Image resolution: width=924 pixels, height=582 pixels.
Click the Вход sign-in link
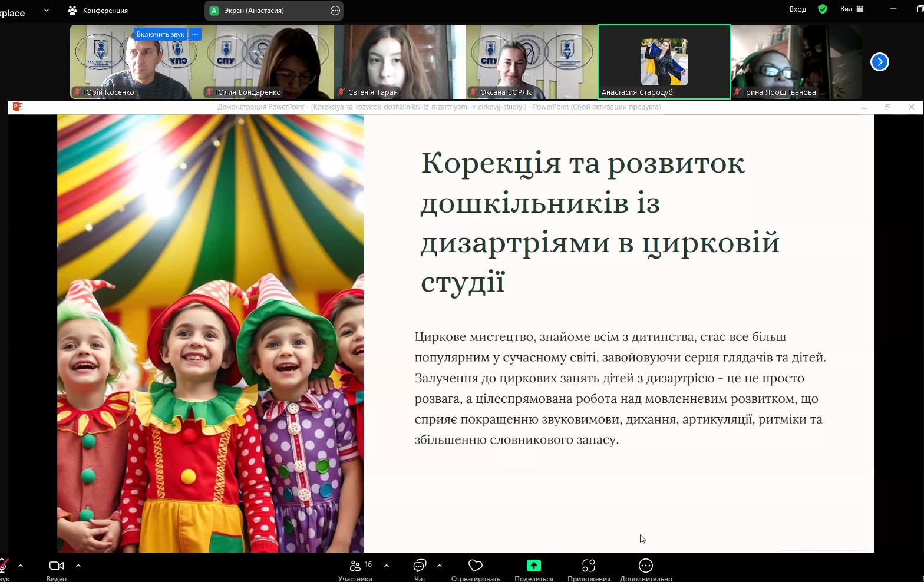click(x=797, y=9)
